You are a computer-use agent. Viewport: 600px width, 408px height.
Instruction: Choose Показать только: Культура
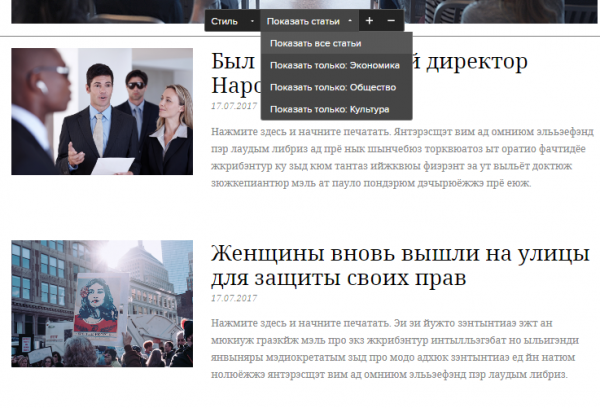[336, 109]
